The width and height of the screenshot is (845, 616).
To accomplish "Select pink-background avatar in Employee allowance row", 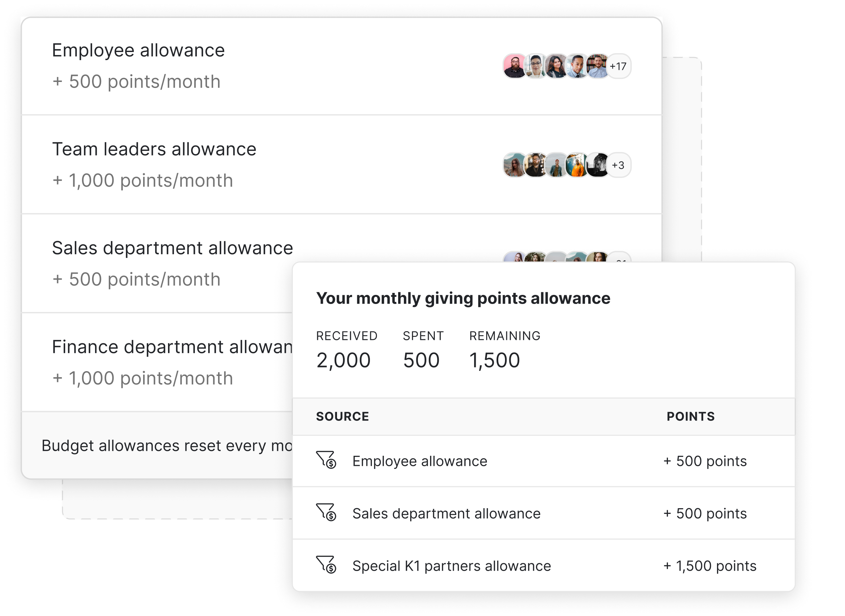I will pos(515,66).
